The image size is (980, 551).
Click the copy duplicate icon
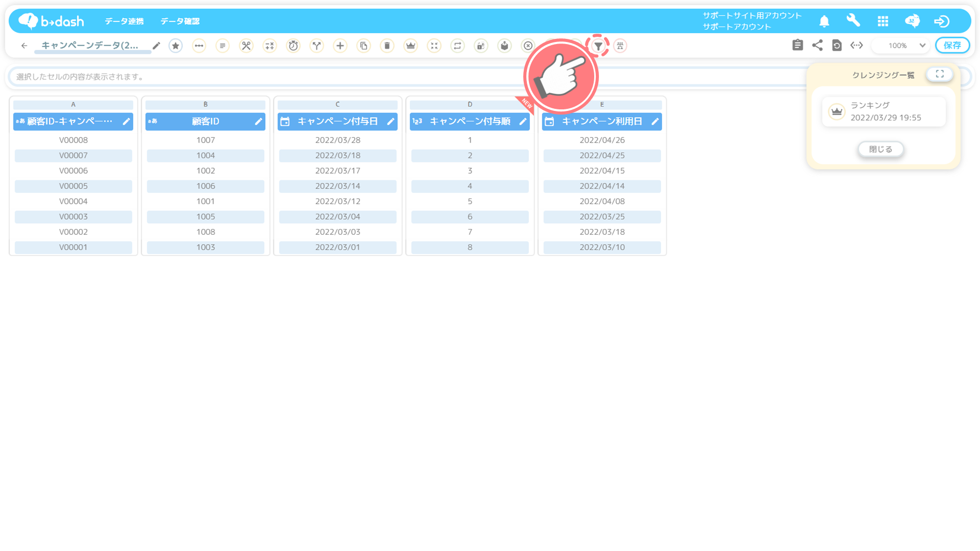click(x=364, y=46)
